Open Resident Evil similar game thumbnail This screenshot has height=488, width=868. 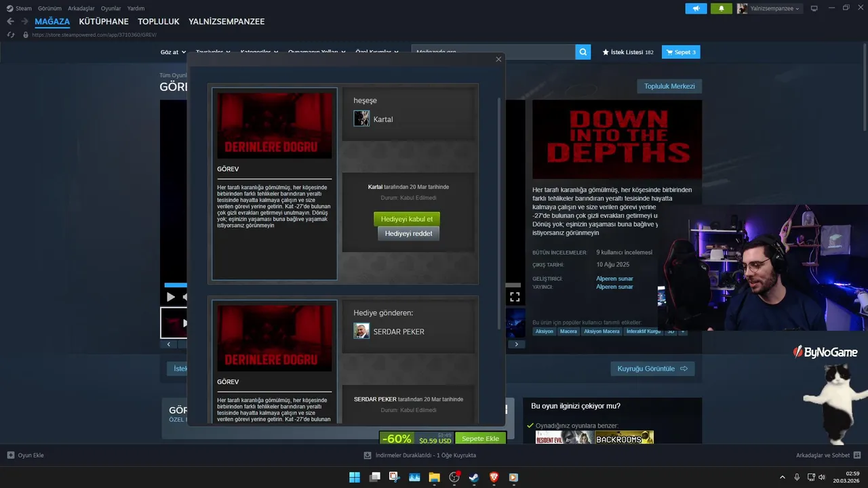point(564,438)
